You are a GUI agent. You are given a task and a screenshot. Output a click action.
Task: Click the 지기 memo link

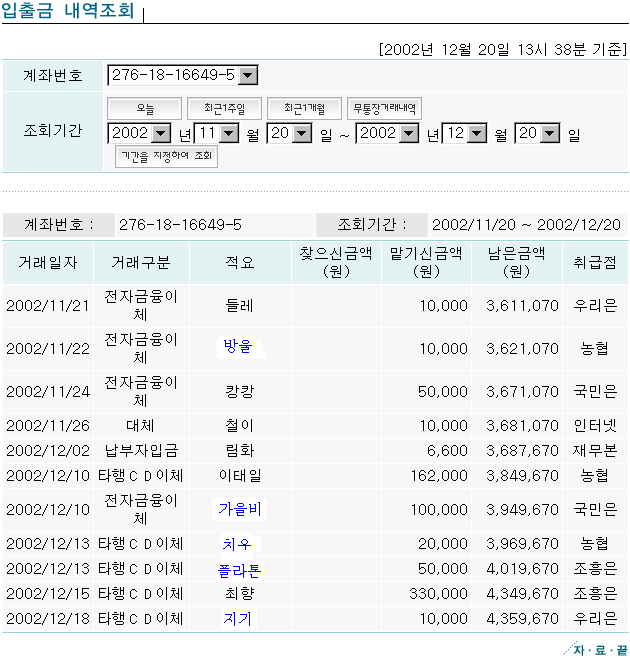point(238,619)
